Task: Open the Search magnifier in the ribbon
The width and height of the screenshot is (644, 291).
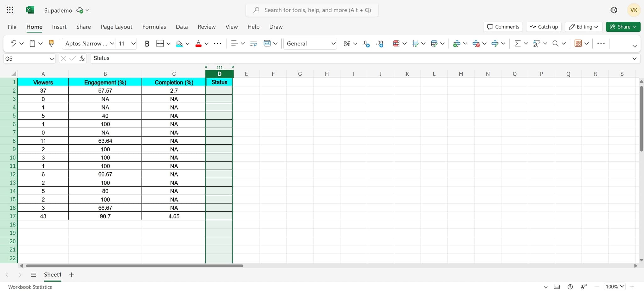Action: (x=556, y=43)
